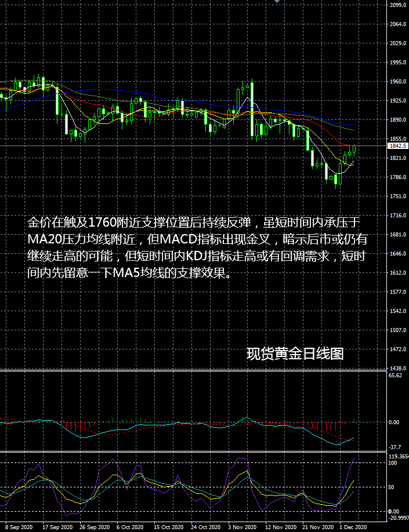Screen dimensions: 409x532
Task: Click annotation line starting 金价在触及1760
Action: pyautogui.click(x=193, y=223)
